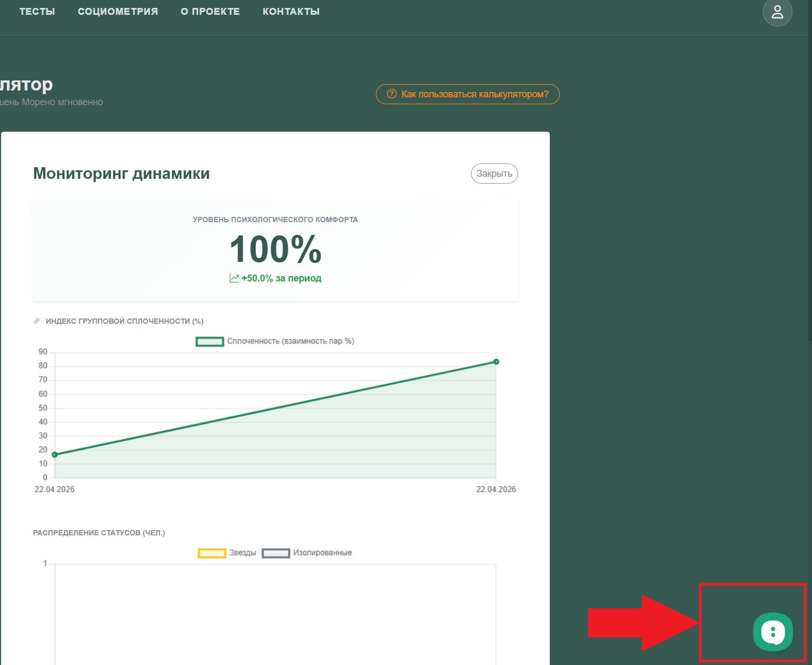Click the 'Мониторинг динамики' heading

point(122,174)
